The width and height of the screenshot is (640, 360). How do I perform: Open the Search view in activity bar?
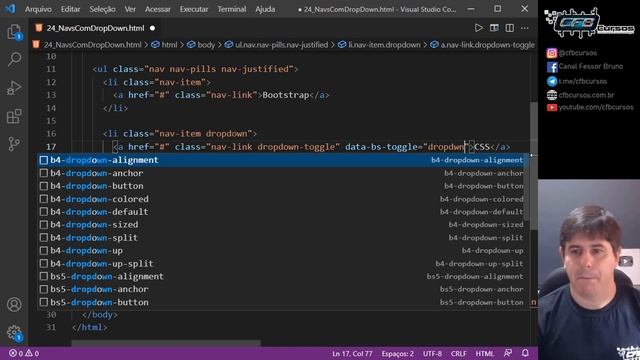(14, 60)
